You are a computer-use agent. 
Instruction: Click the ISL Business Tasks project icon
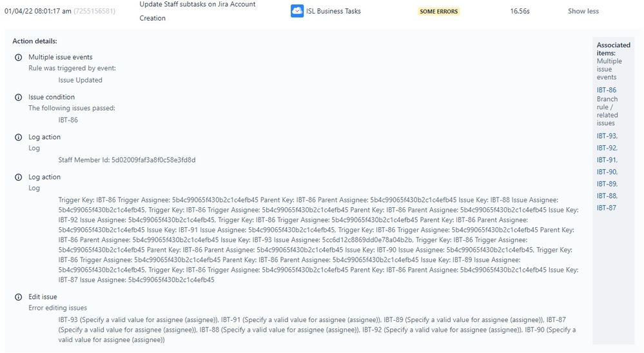pyautogui.click(x=297, y=11)
